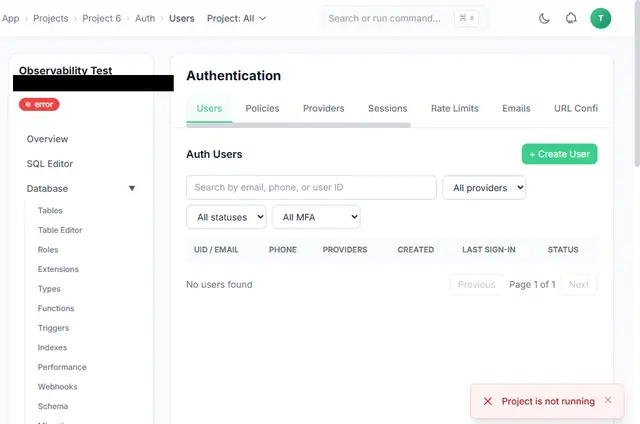Image resolution: width=640 pixels, height=424 pixels.
Task: Dismiss the 'Project is not running' toast
Action: [608, 400]
